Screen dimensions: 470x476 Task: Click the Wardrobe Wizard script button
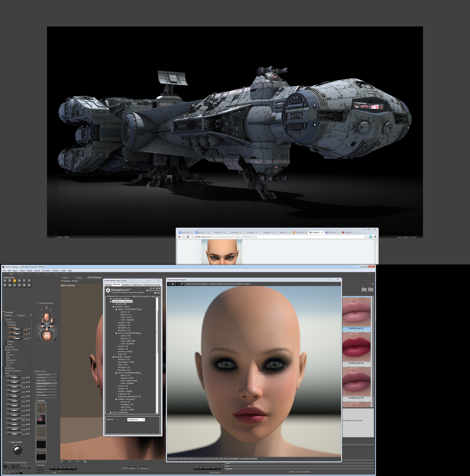pos(46,375)
